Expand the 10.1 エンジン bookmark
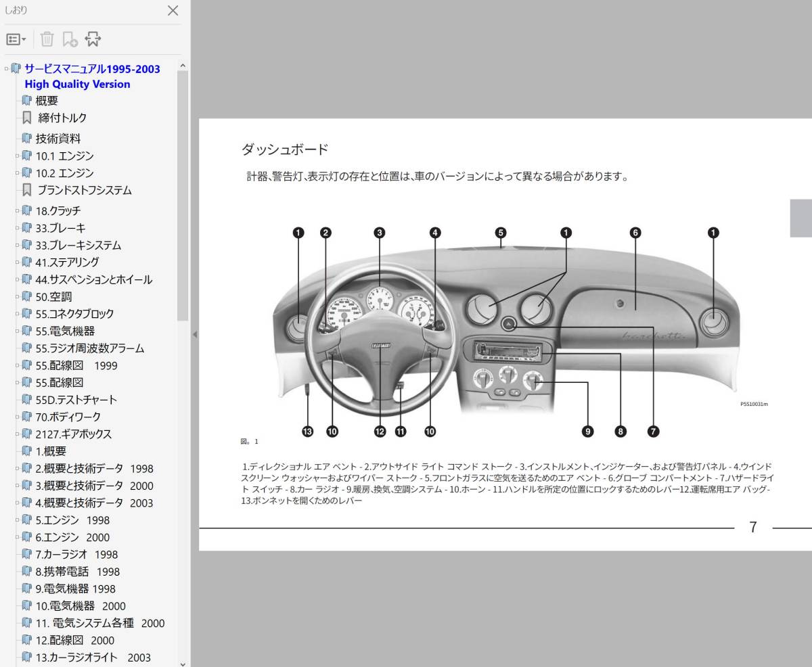Viewport: 812px width, 667px height. (x=18, y=156)
